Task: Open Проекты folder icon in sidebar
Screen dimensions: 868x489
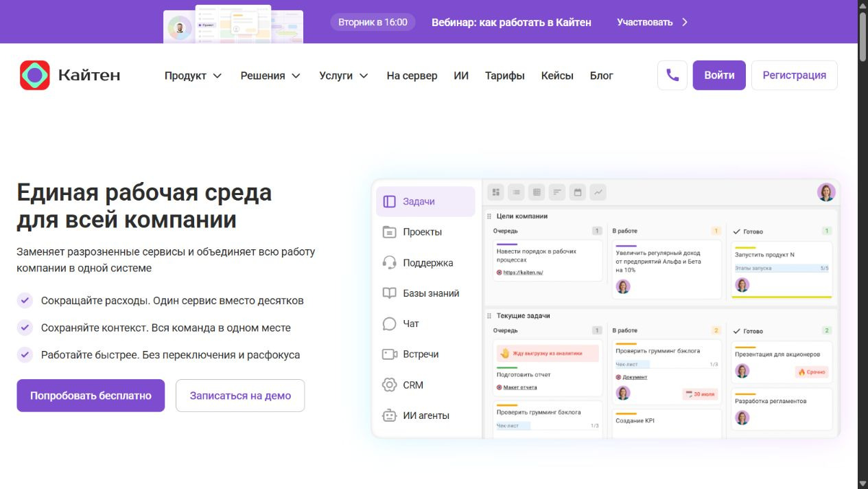Action: point(390,232)
